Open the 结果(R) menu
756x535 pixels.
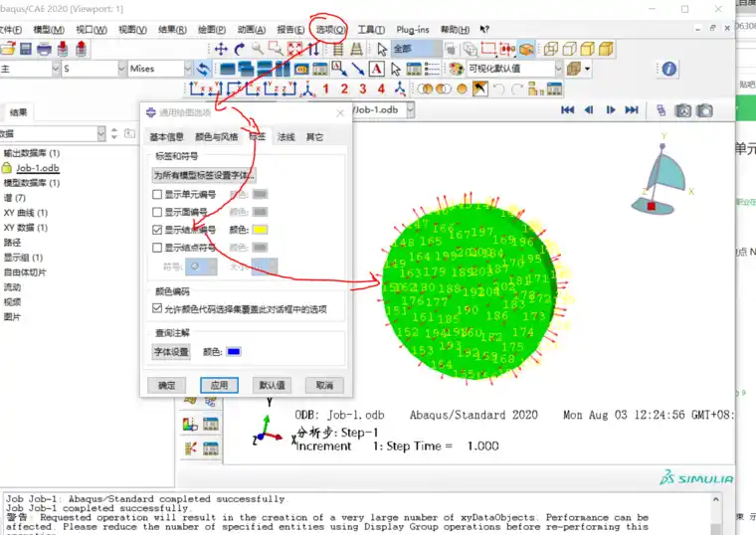172,30
